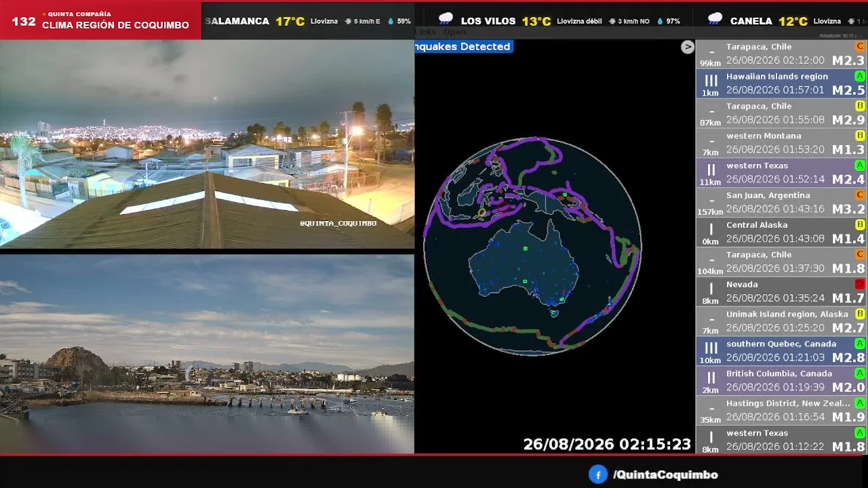Select the Unimak Island region, Alaska entry

point(781,321)
